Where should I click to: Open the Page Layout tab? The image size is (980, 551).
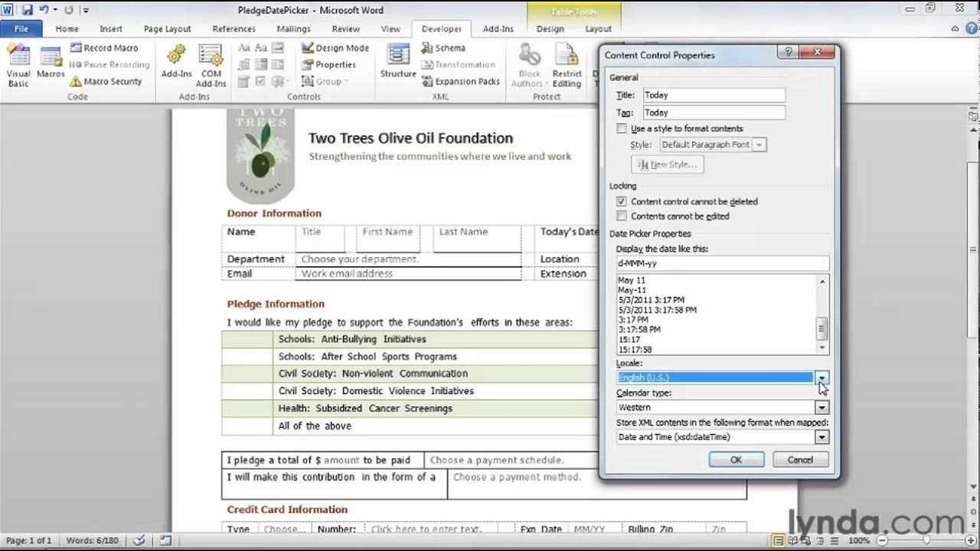coord(167,28)
